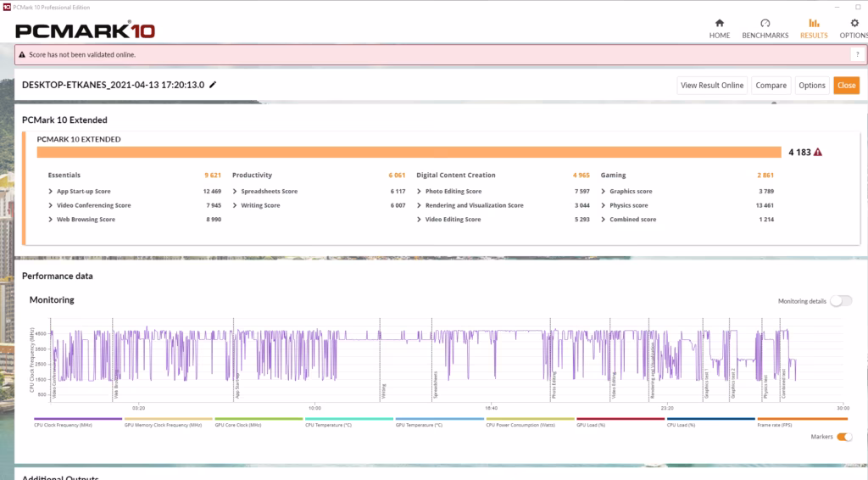Click the Spreadsheets marker on the monitoring chart
This screenshot has height=480, width=868.
tap(435, 385)
